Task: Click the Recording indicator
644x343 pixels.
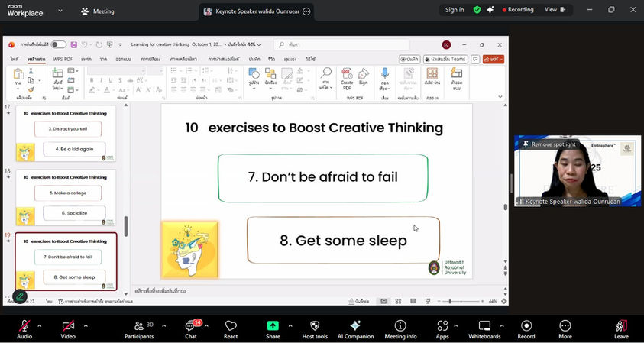Action: 518,9
